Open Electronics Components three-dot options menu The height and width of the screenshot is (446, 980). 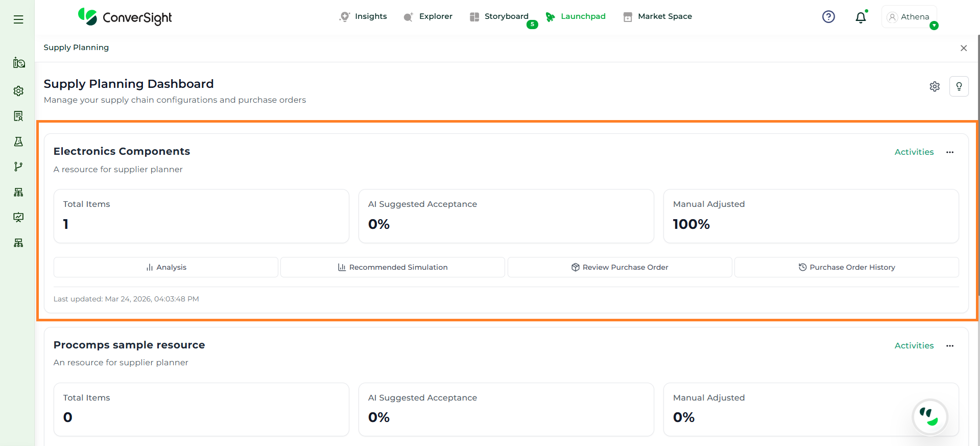coord(949,152)
